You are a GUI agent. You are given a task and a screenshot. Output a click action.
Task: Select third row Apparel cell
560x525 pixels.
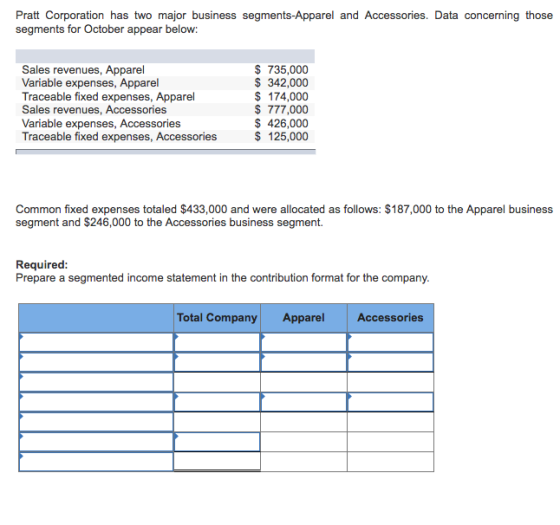click(x=304, y=382)
